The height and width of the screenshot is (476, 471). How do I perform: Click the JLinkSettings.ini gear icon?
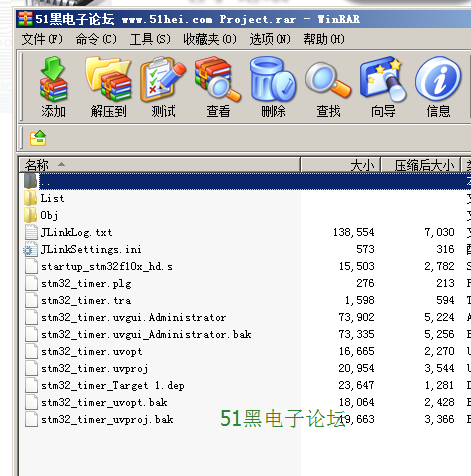tap(30, 250)
